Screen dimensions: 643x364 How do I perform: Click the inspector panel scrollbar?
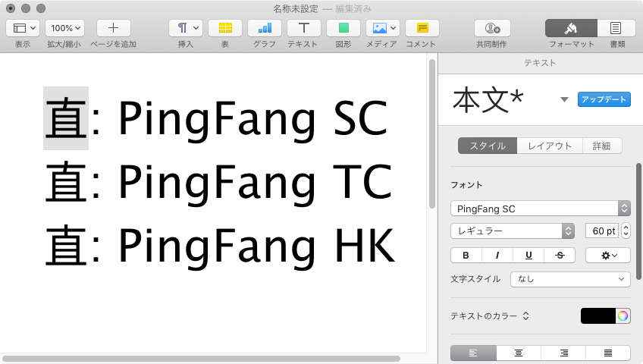[x=638, y=221]
